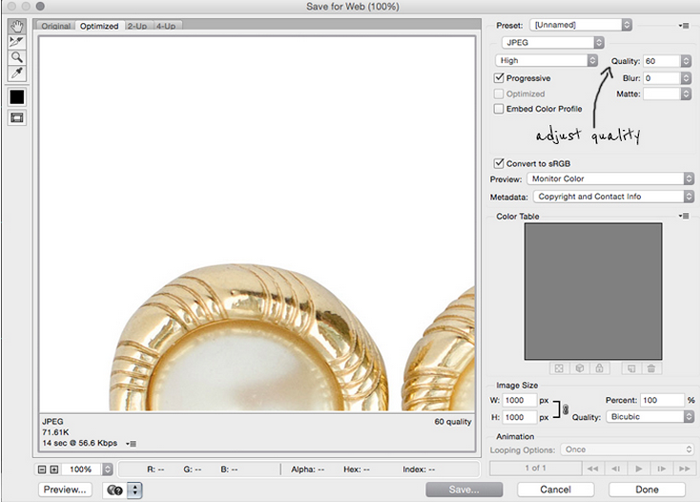The height and width of the screenshot is (502, 700).
Task: Click the zoom in plus button
Action: pos(54,469)
